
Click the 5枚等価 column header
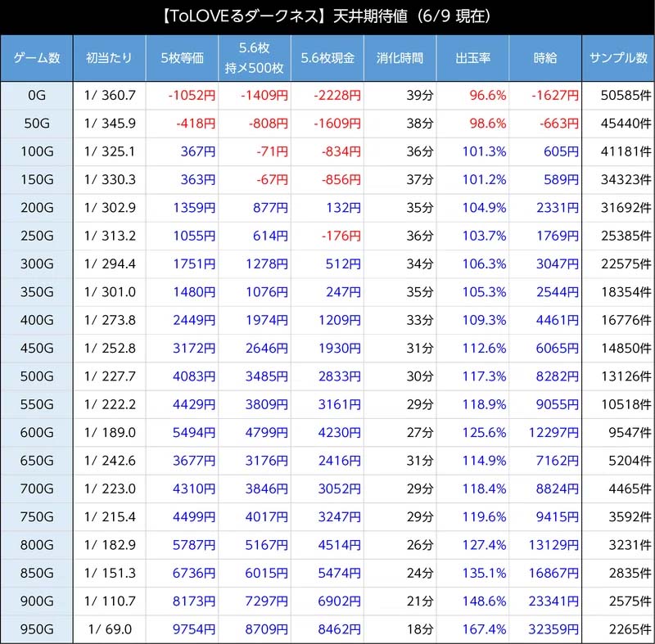tap(182, 58)
